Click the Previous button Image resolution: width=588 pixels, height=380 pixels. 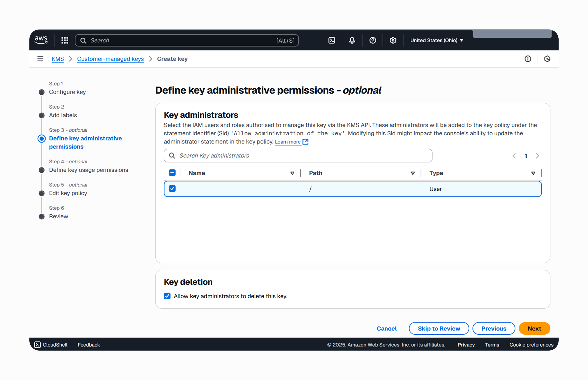coord(494,328)
